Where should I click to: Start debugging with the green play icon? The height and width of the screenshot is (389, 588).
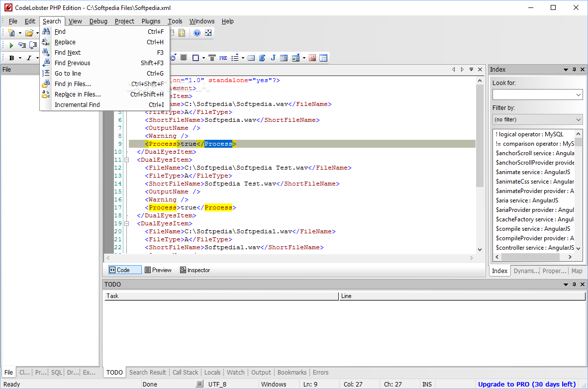(x=11, y=45)
